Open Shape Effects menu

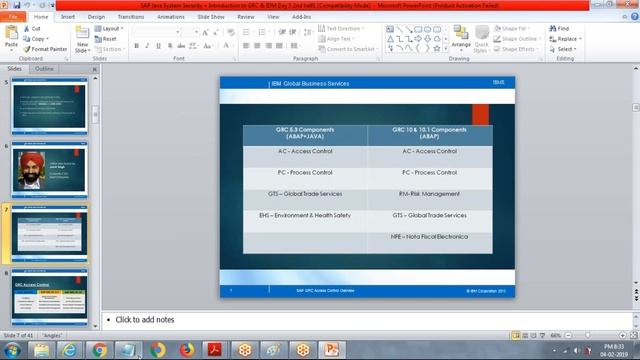pos(516,49)
